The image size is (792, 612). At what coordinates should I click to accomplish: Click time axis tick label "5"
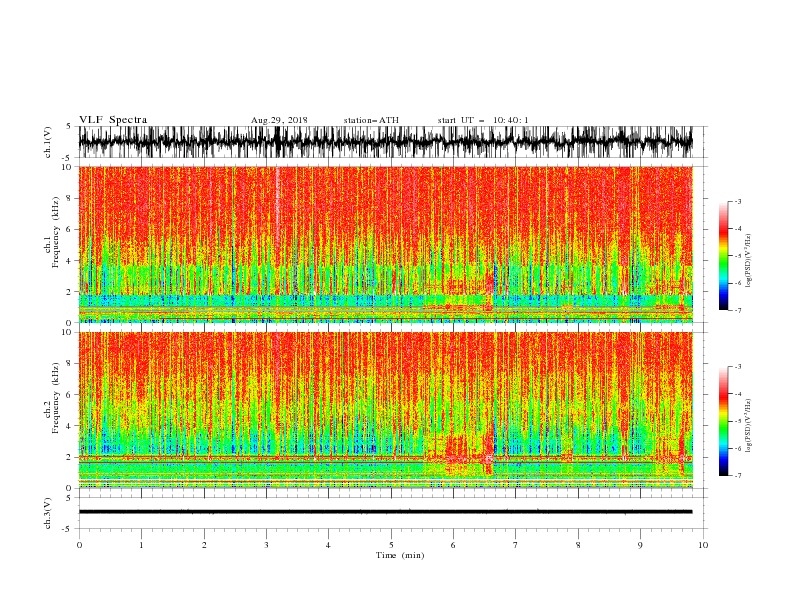coord(391,545)
